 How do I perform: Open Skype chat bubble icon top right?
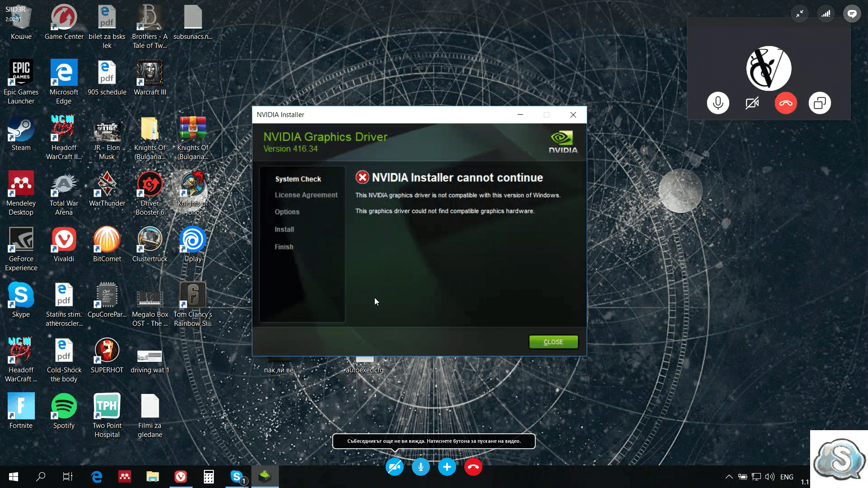852,14
